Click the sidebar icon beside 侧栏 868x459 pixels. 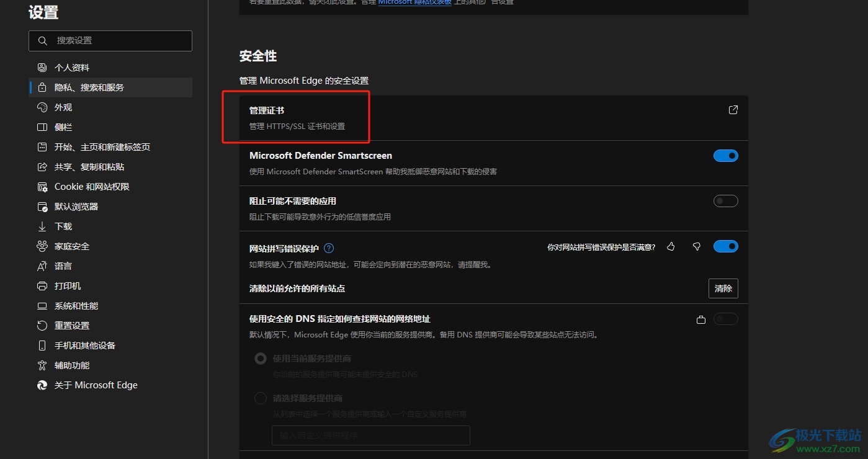(x=42, y=127)
